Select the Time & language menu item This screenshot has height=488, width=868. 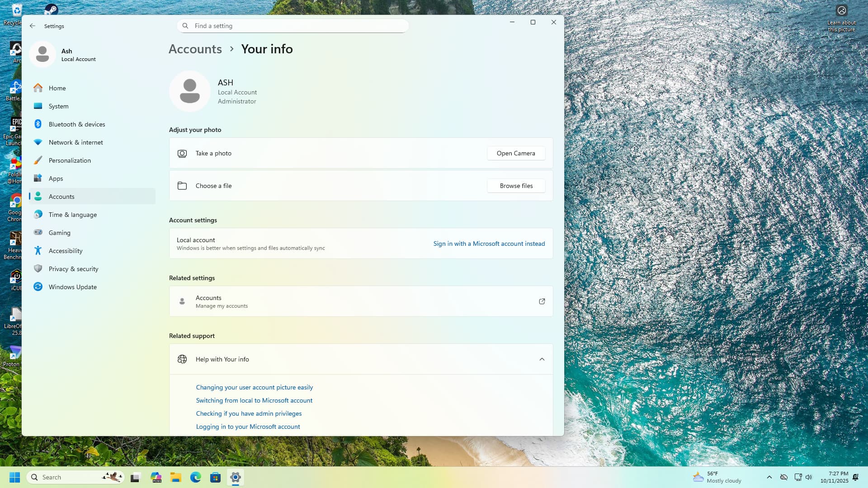pyautogui.click(x=72, y=215)
